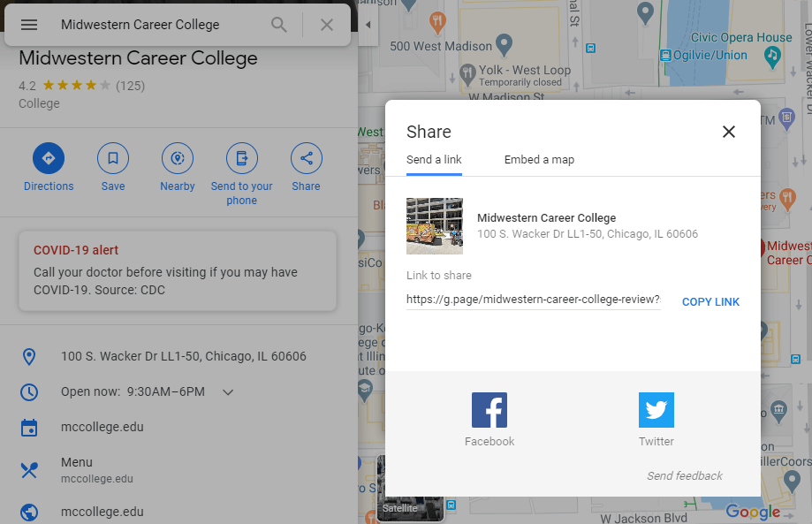Expand the opening hours details
The width and height of the screenshot is (812, 524).
point(228,391)
